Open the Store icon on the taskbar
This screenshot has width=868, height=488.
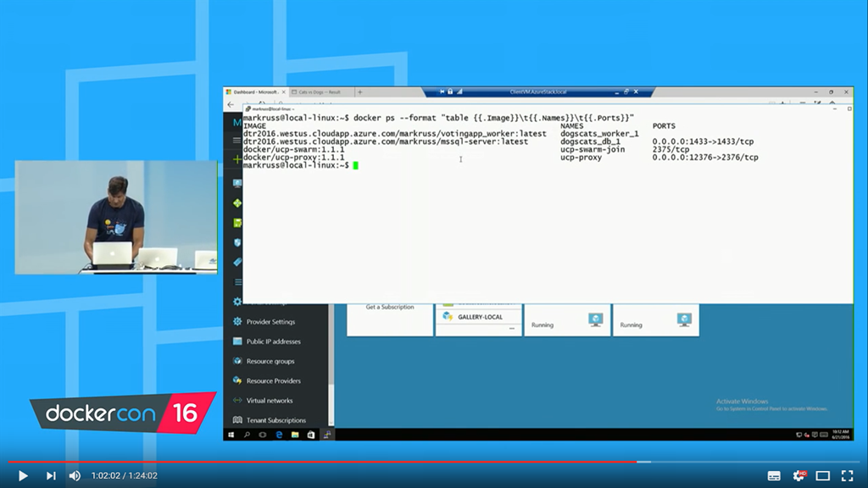[x=311, y=435]
